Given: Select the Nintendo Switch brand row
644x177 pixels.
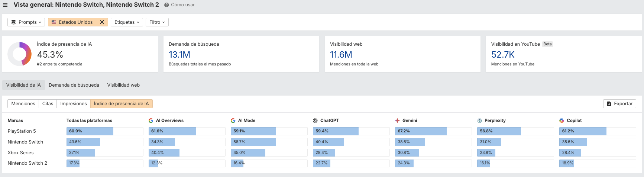Looking at the screenshot, I should click(x=25, y=142).
